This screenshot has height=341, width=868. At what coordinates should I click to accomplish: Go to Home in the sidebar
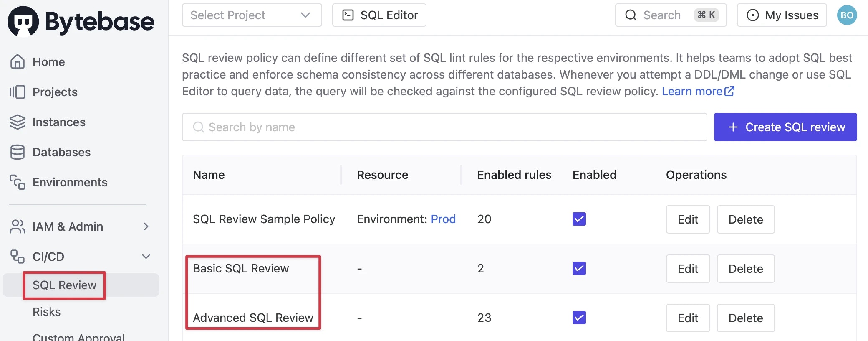click(x=49, y=62)
